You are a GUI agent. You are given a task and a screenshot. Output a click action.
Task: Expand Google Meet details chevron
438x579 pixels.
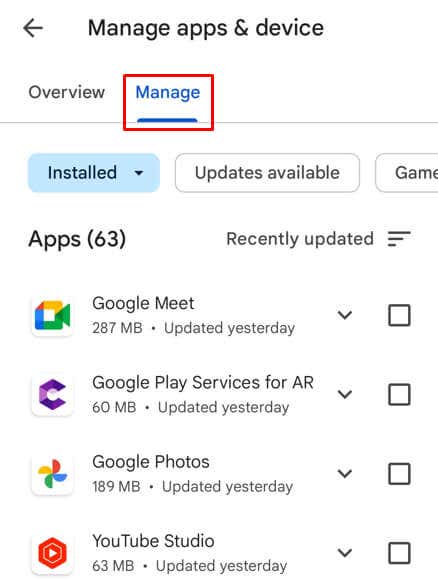coord(345,315)
